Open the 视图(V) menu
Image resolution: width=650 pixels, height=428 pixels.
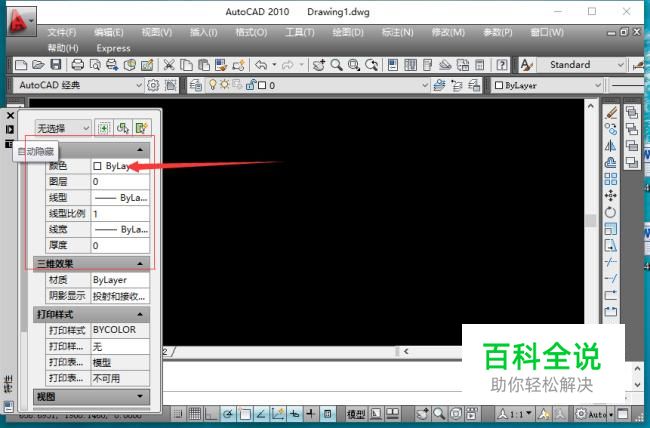coord(157,32)
